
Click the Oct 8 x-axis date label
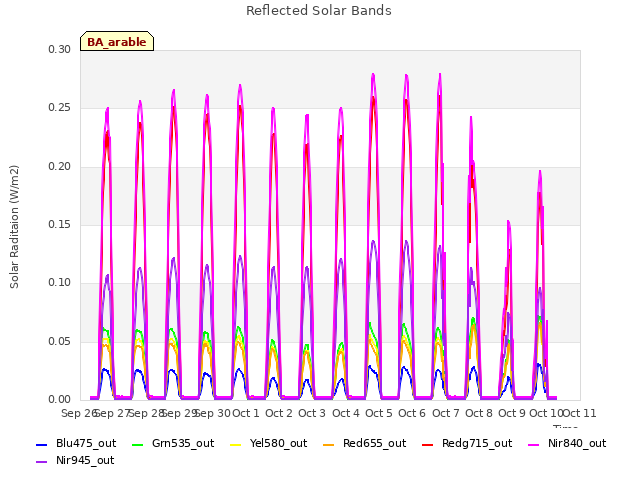coord(479,413)
